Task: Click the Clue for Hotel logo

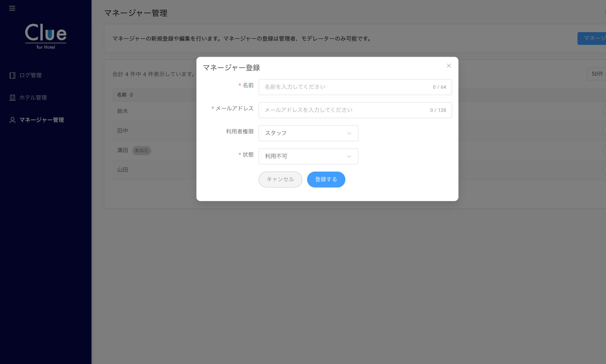Action: pyautogui.click(x=46, y=36)
